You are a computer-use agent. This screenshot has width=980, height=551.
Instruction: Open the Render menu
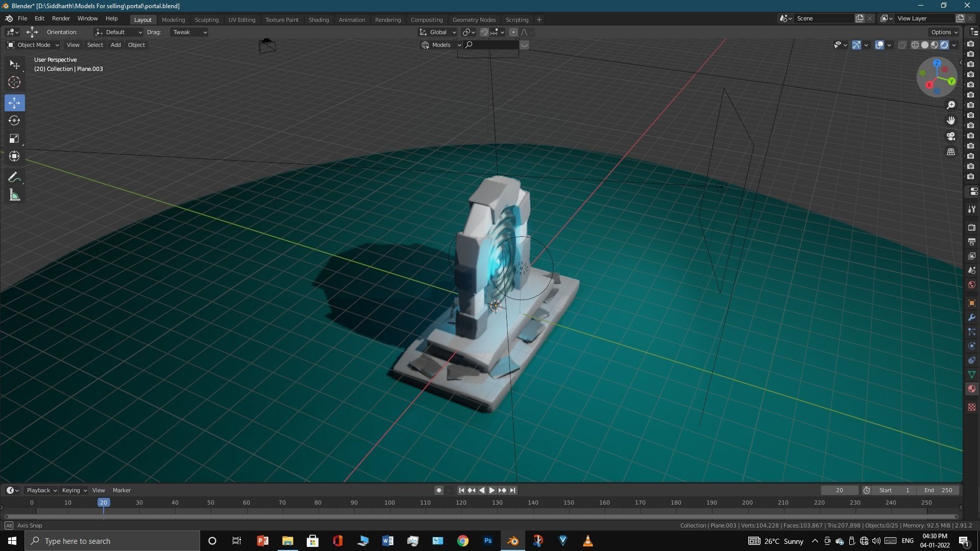61,18
